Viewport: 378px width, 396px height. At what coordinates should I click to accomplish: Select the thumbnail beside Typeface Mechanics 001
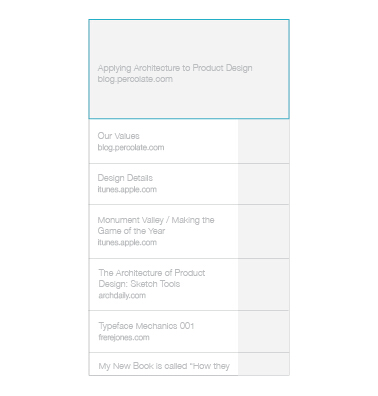point(263,332)
